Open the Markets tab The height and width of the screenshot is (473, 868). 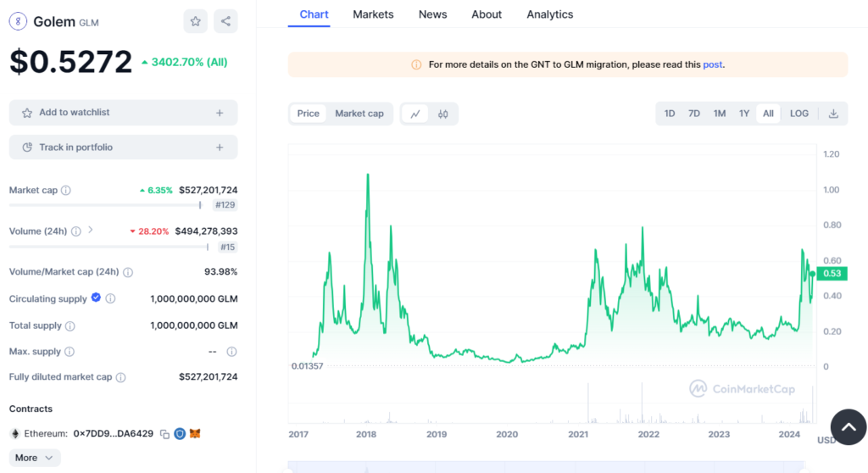click(x=373, y=14)
